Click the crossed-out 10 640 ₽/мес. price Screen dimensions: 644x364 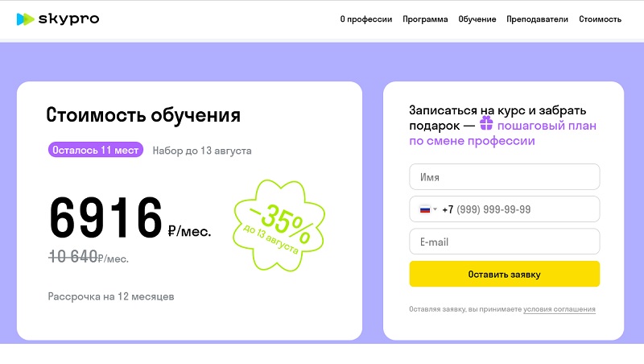pyautogui.click(x=89, y=258)
